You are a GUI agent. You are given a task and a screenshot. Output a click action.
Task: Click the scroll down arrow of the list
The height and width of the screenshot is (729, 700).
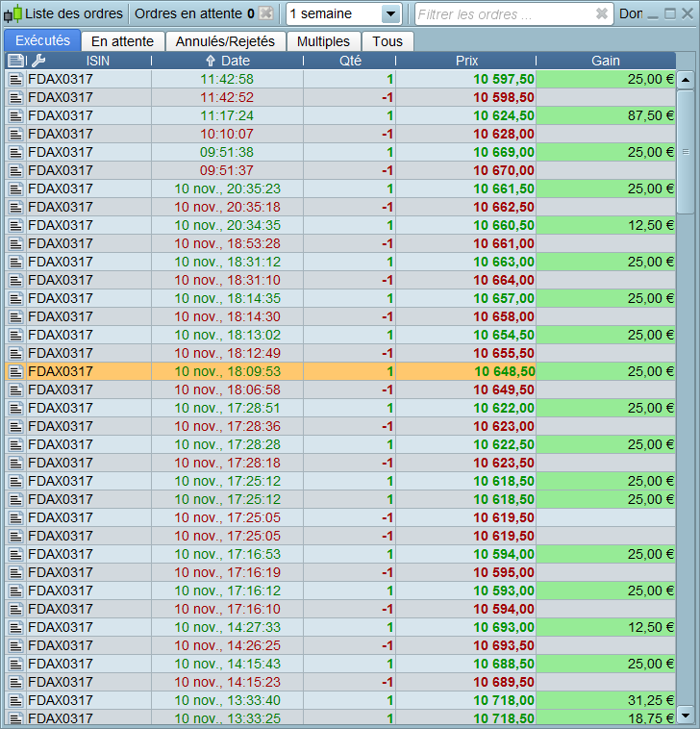click(x=685, y=715)
